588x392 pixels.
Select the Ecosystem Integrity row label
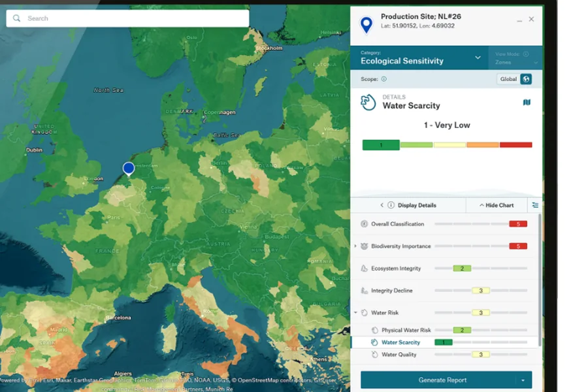pos(396,269)
